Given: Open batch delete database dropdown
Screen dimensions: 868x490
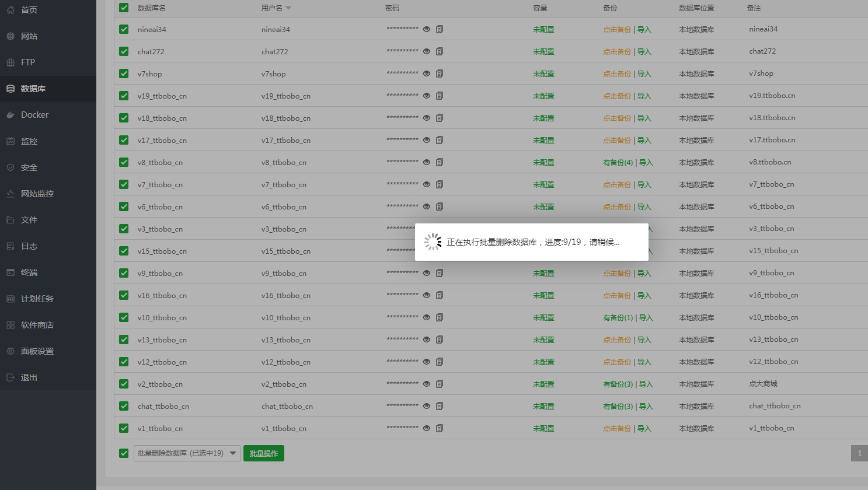Looking at the screenshot, I should [187, 453].
